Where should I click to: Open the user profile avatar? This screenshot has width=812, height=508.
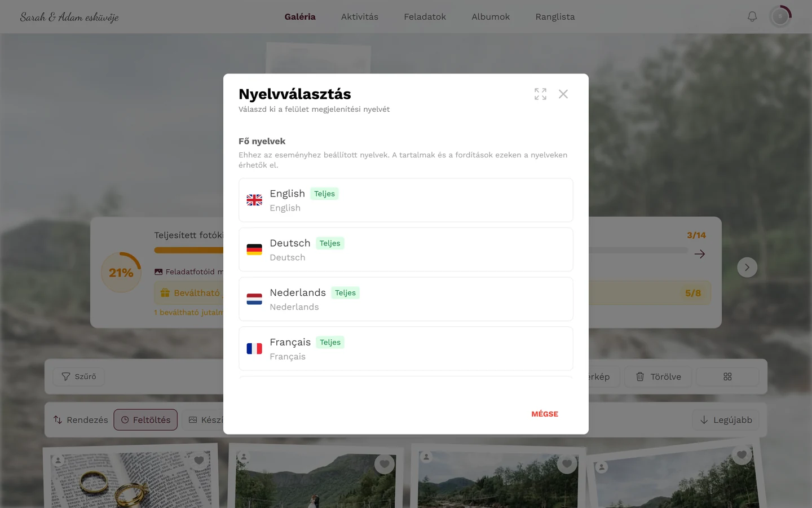pos(780,17)
